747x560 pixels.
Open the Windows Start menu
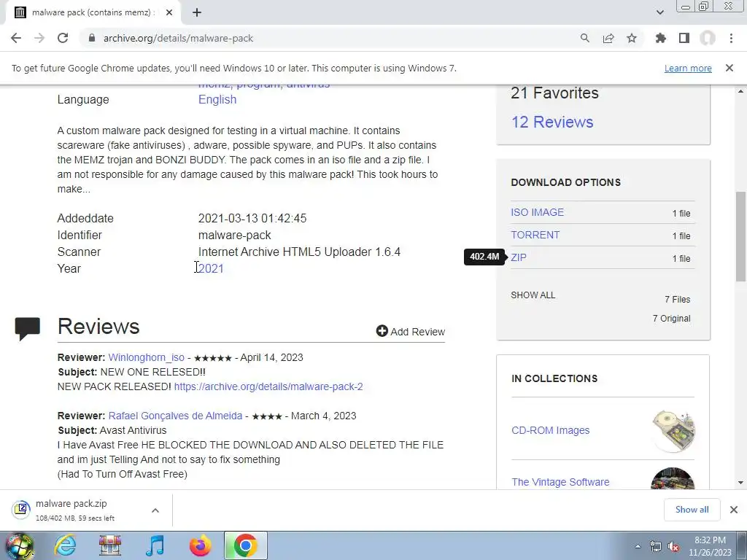[x=20, y=545]
